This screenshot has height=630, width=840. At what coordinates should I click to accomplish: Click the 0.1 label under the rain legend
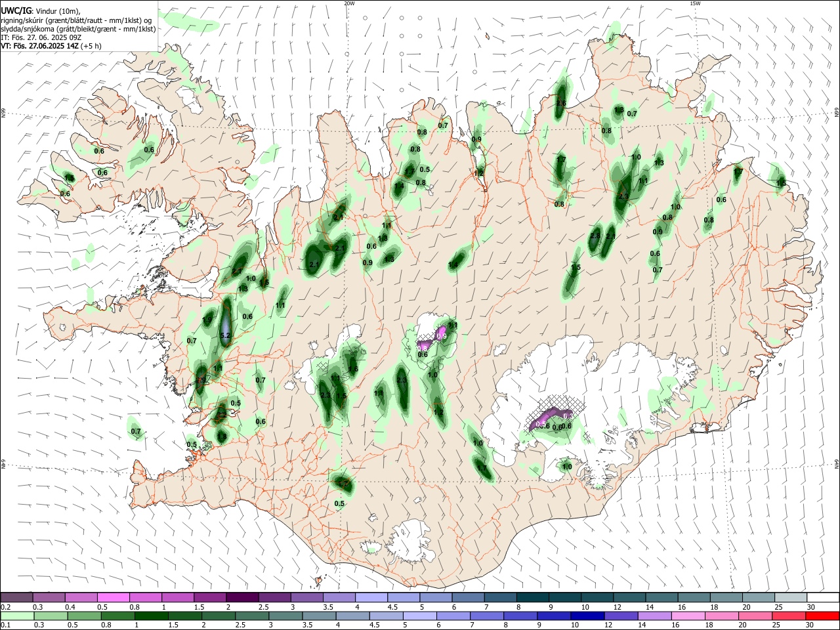5,625
